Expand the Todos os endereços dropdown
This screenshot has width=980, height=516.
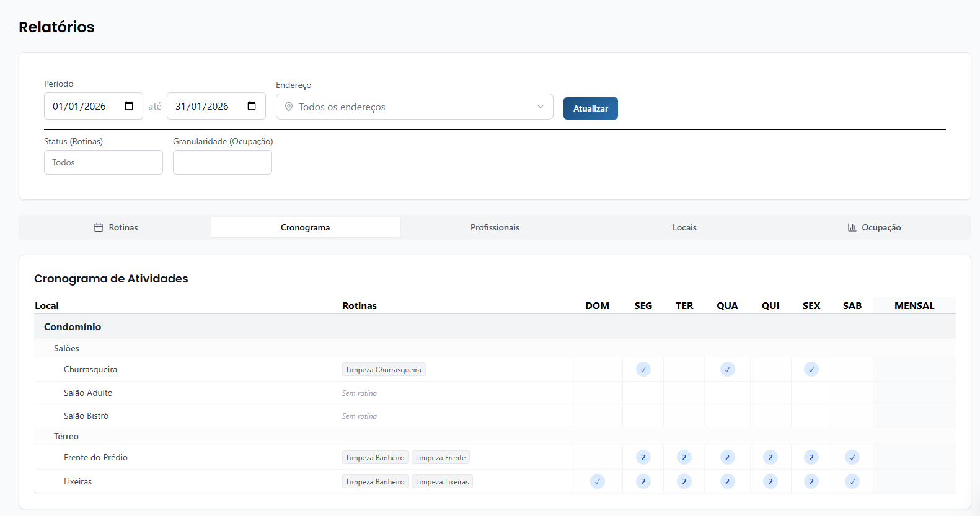coord(414,107)
